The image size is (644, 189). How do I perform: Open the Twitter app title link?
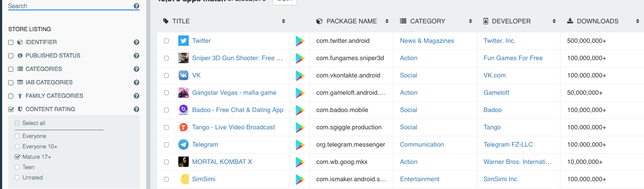click(x=202, y=41)
